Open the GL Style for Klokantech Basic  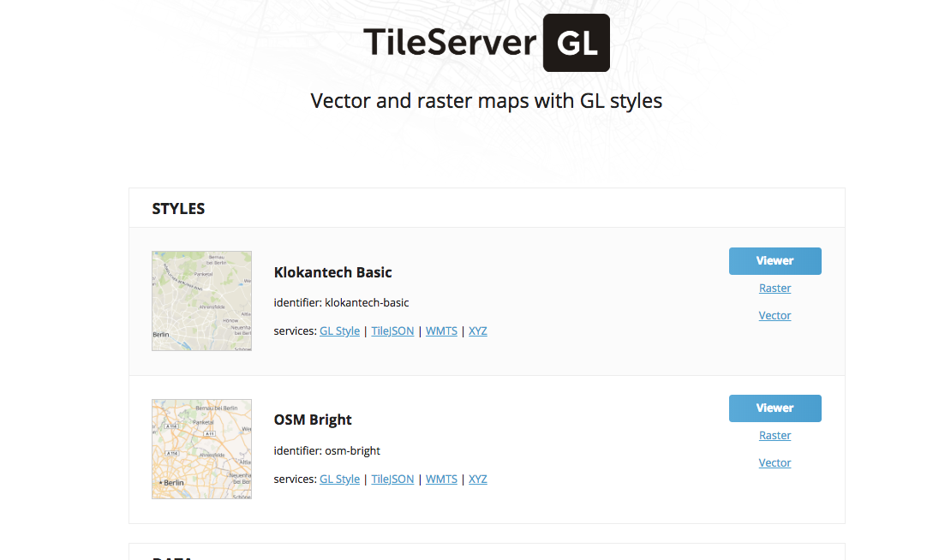[339, 331]
